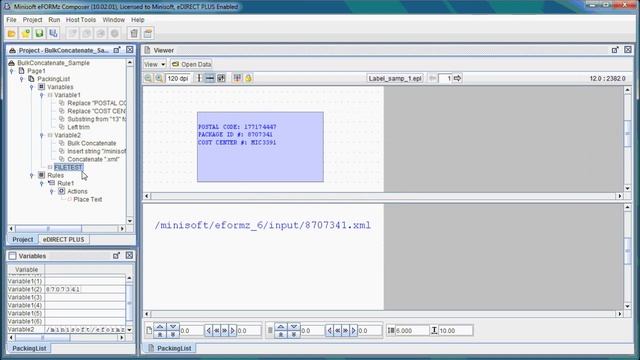Click the 10.00 font size field
Screen dimensions: 640x360
pyautogui.click(x=456, y=331)
